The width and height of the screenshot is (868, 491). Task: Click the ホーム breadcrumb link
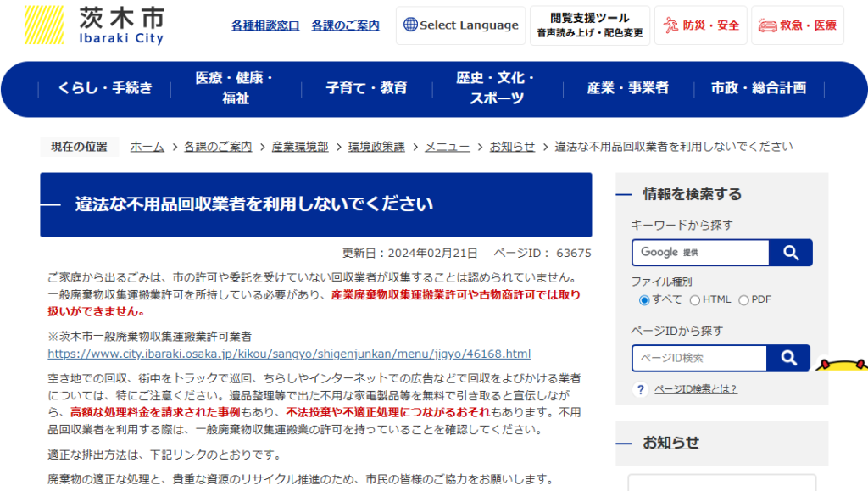[147, 146]
